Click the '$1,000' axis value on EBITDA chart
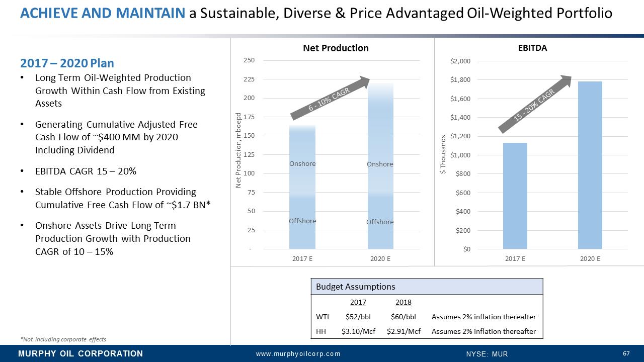Viewport: 644px width, 362px height. (460, 155)
